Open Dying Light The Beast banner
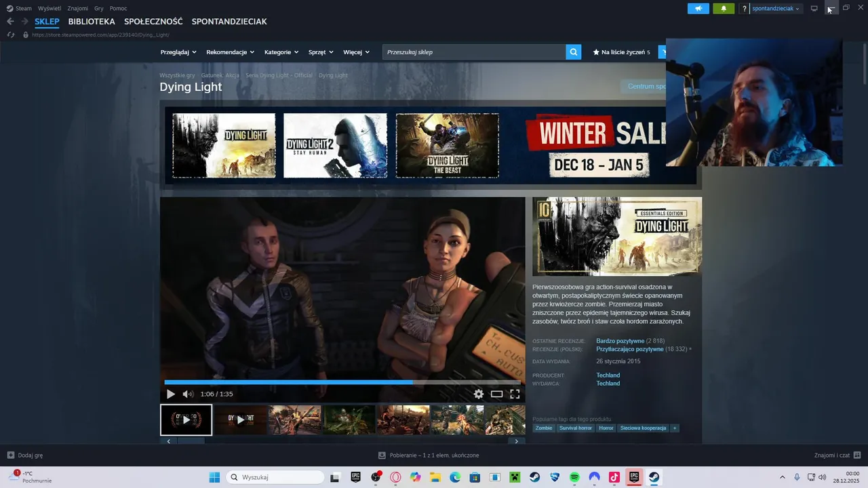Viewport: 868px width, 488px height. tap(448, 146)
